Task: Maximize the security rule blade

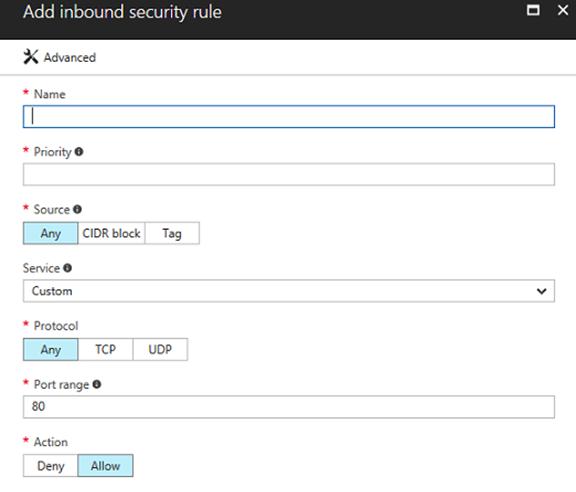Action: coord(533,10)
